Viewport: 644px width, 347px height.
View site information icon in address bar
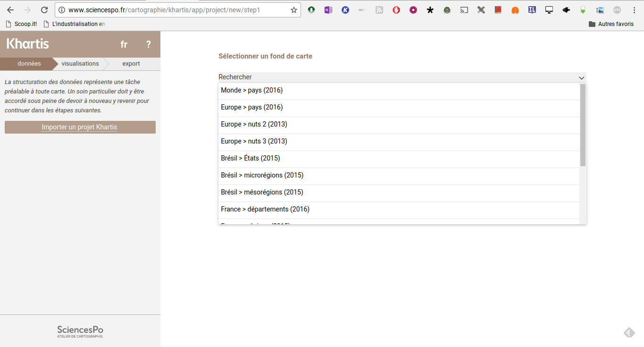pyautogui.click(x=62, y=10)
